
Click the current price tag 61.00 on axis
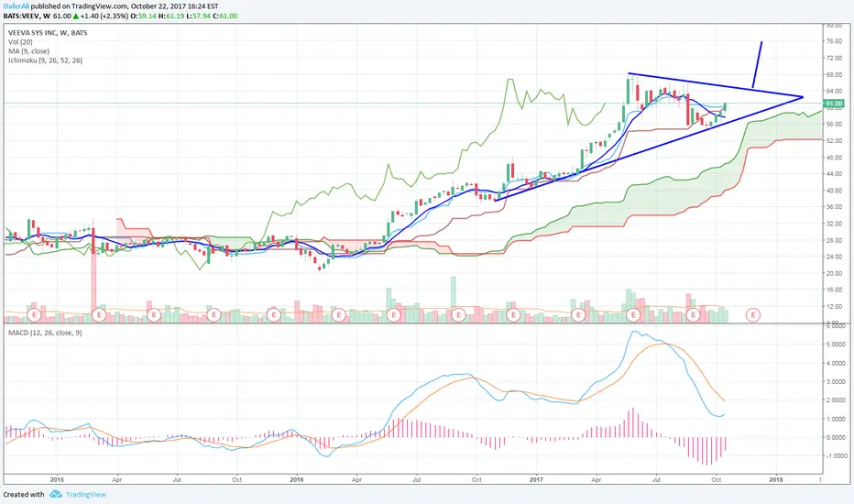click(x=834, y=104)
